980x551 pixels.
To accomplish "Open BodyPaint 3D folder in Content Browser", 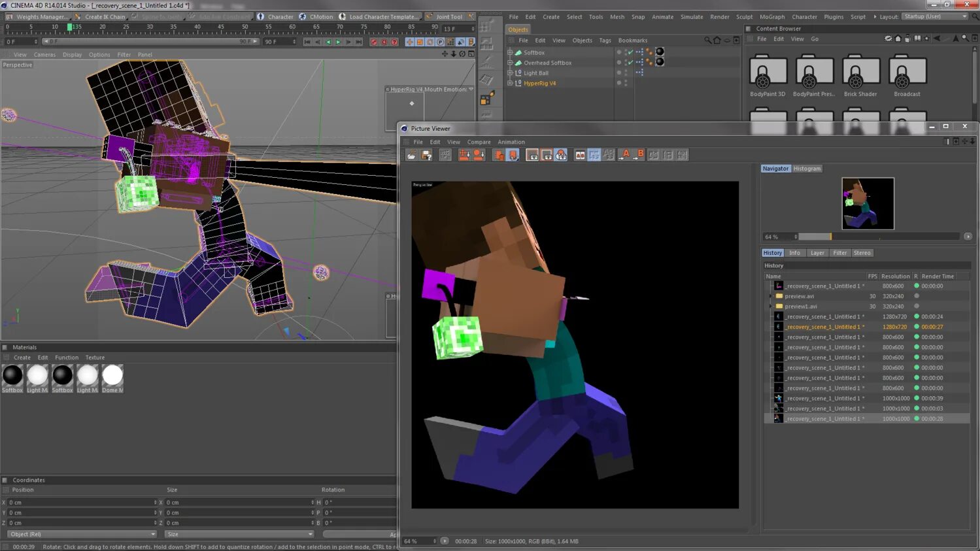I will (x=768, y=76).
